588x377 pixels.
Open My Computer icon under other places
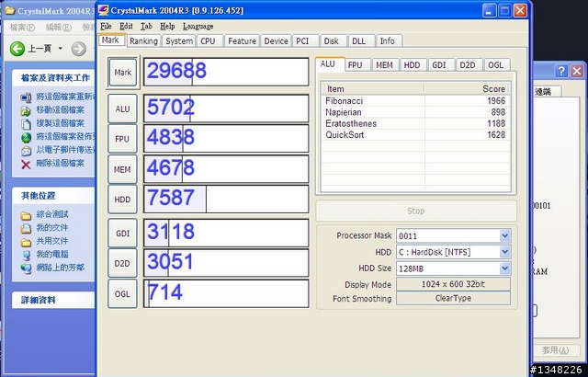[x=26, y=255]
